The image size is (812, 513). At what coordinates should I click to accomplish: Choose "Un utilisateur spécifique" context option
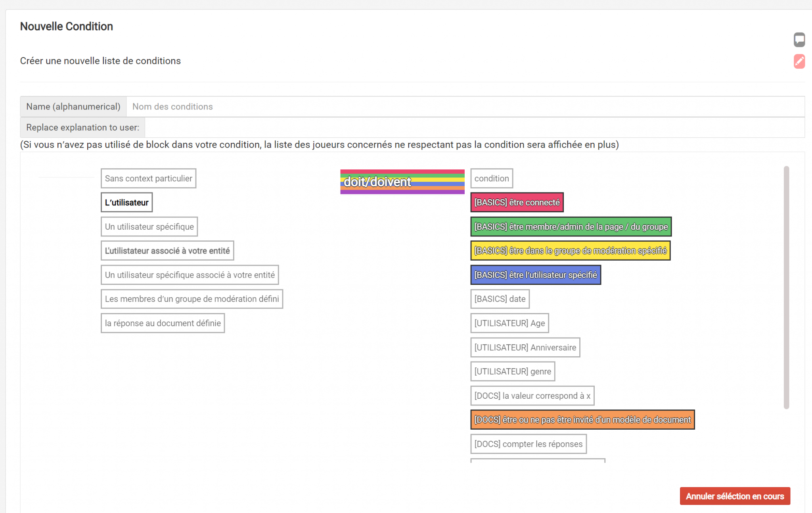pos(149,227)
